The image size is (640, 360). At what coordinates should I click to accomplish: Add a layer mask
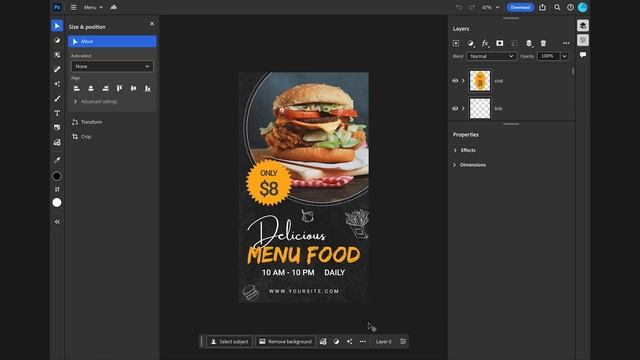500,43
